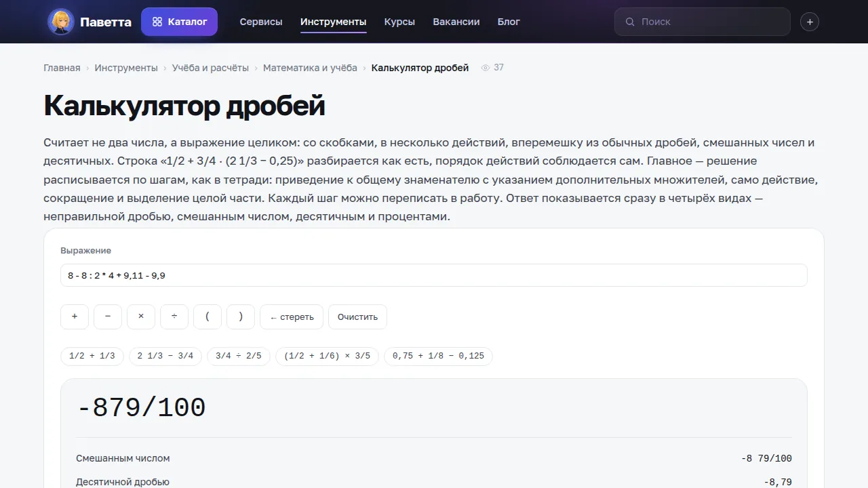Load the example 0,75 + 1/8 − 0,125
This screenshot has width=868, height=488.
439,356
